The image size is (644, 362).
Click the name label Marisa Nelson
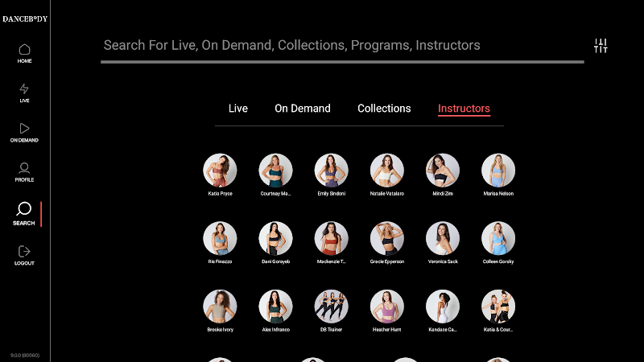coord(498,193)
